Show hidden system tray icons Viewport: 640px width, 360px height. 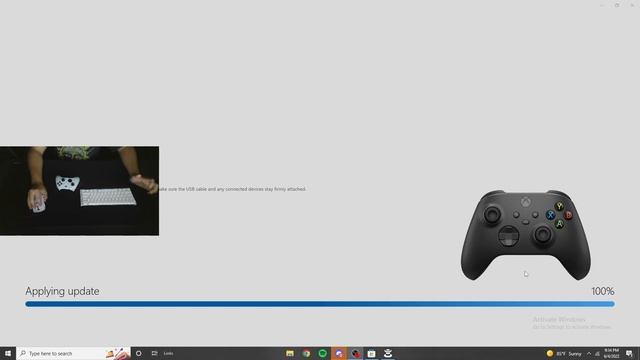click(589, 353)
